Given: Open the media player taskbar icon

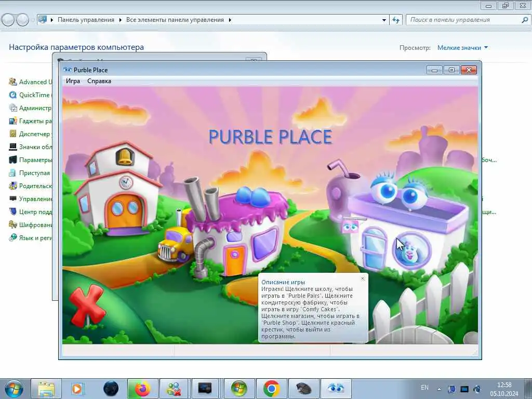Looking at the screenshot, I should [x=77, y=389].
